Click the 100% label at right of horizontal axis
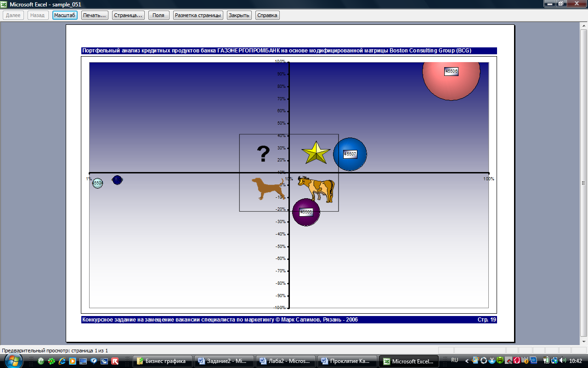Viewport: 588px width, 368px height. 488,179
